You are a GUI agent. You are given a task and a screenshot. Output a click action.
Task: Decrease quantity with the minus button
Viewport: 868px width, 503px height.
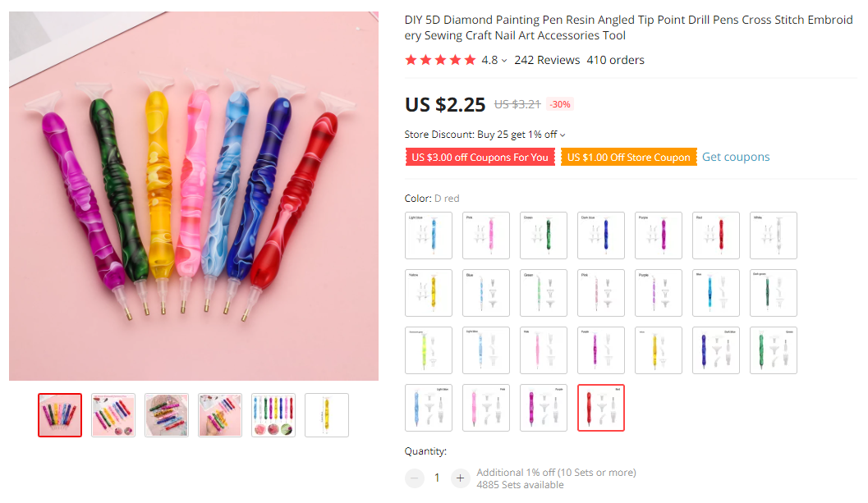pyautogui.click(x=416, y=478)
